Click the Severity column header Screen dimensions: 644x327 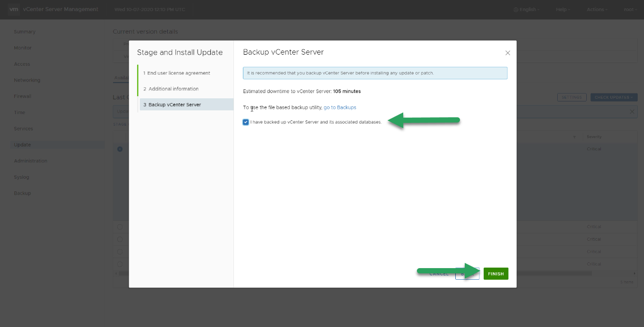click(x=594, y=137)
